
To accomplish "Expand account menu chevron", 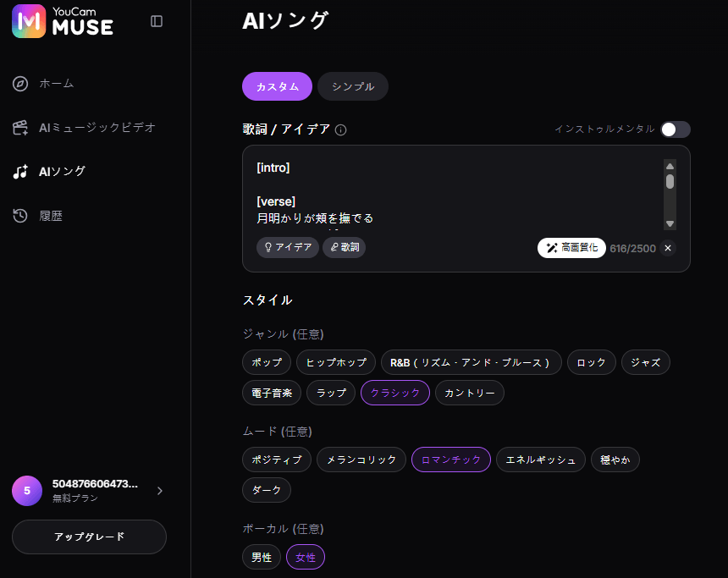I will (x=160, y=491).
